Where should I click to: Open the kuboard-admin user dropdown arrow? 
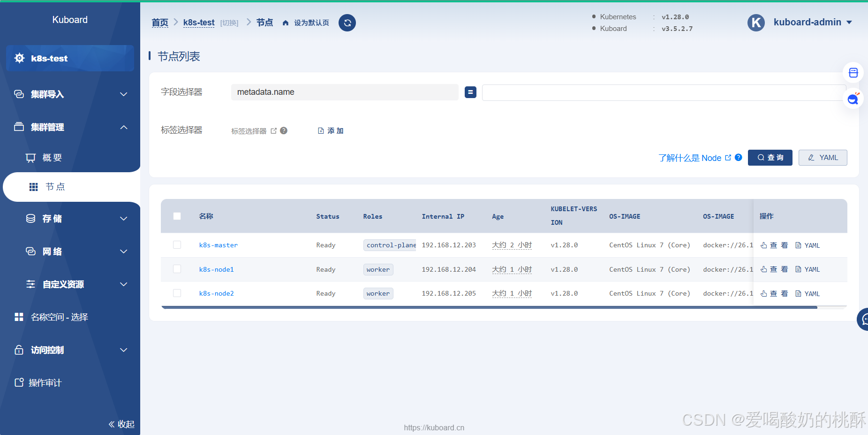[x=849, y=23]
